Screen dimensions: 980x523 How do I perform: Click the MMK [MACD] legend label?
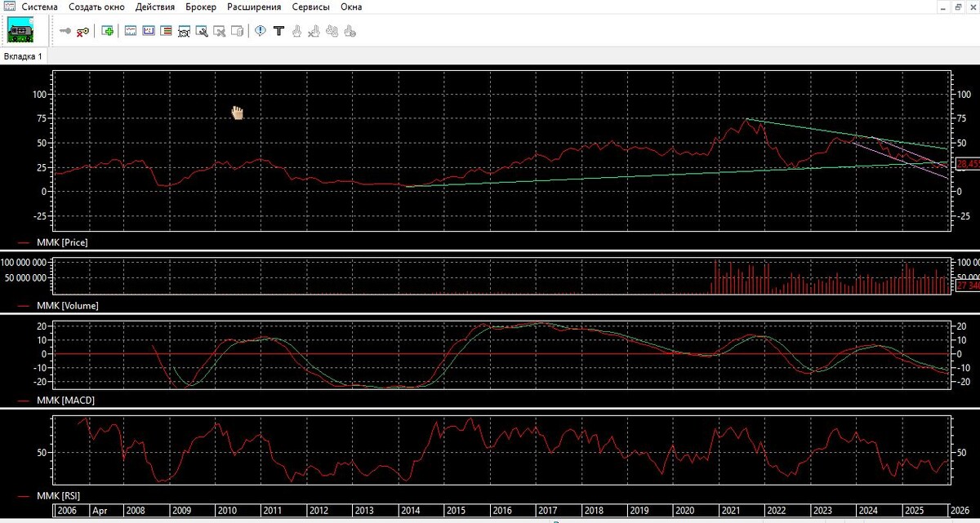click(x=65, y=401)
